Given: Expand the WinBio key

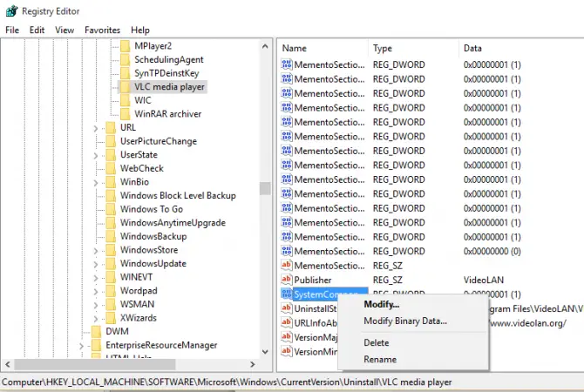Looking at the screenshot, I should (96, 183).
